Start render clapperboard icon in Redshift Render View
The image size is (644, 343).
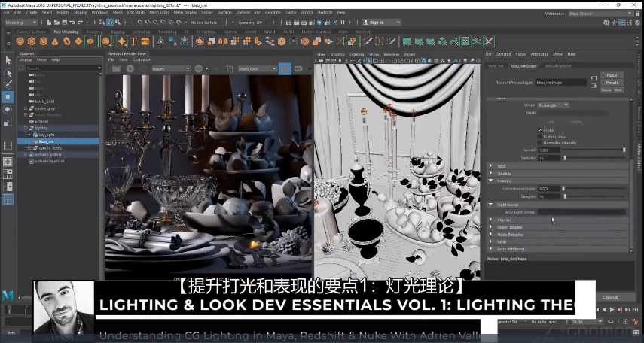116,69
